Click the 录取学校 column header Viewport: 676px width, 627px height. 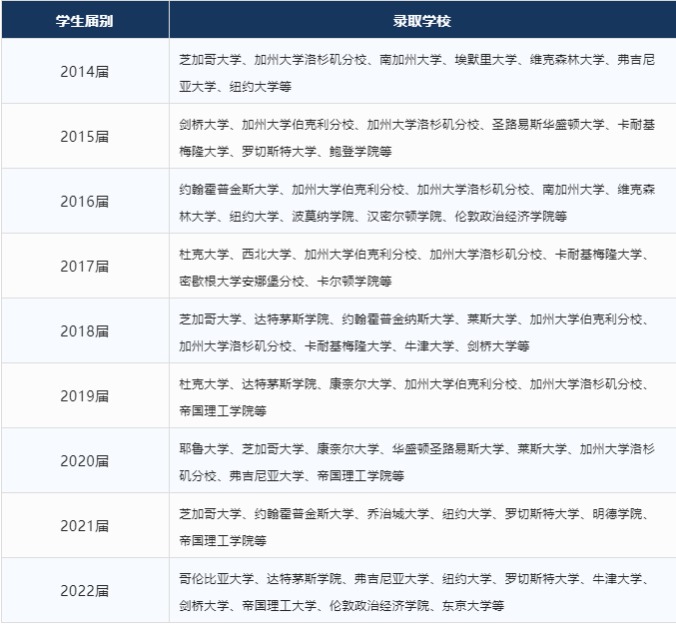coord(421,20)
